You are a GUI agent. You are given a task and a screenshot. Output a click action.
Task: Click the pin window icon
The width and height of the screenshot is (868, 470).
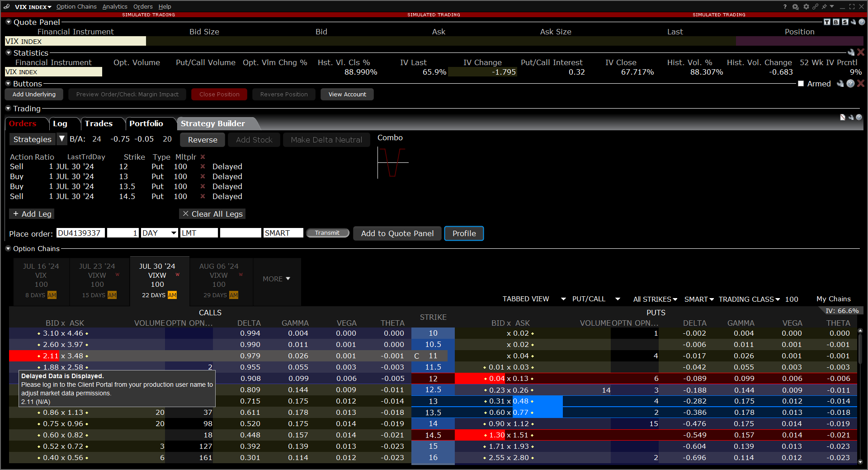pos(824,7)
